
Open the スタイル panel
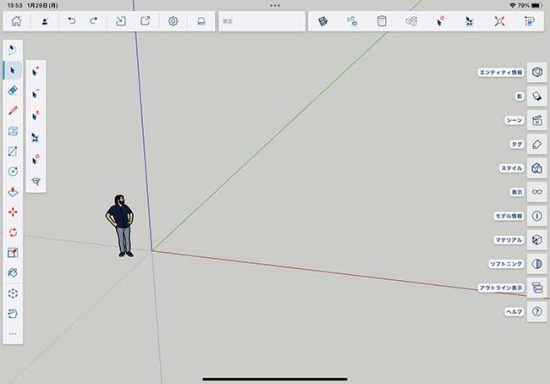pyautogui.click(x=537, y=168)
